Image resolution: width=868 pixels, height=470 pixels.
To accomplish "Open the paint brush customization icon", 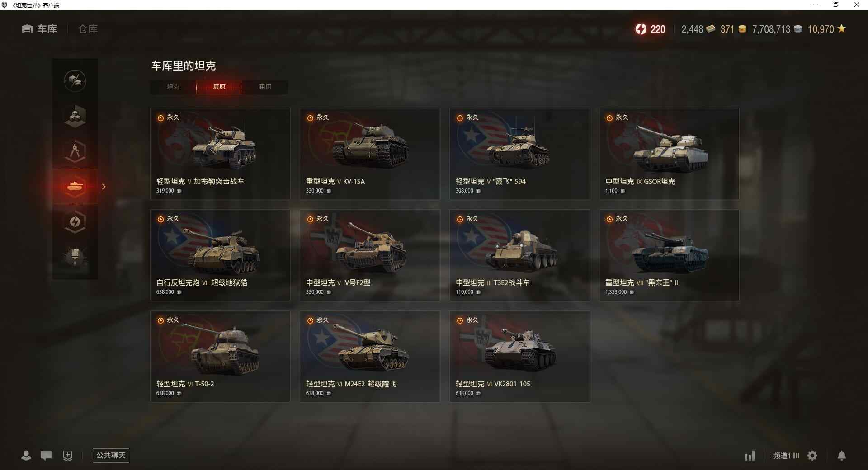I will pyautogui.click(x=75, y=257).
